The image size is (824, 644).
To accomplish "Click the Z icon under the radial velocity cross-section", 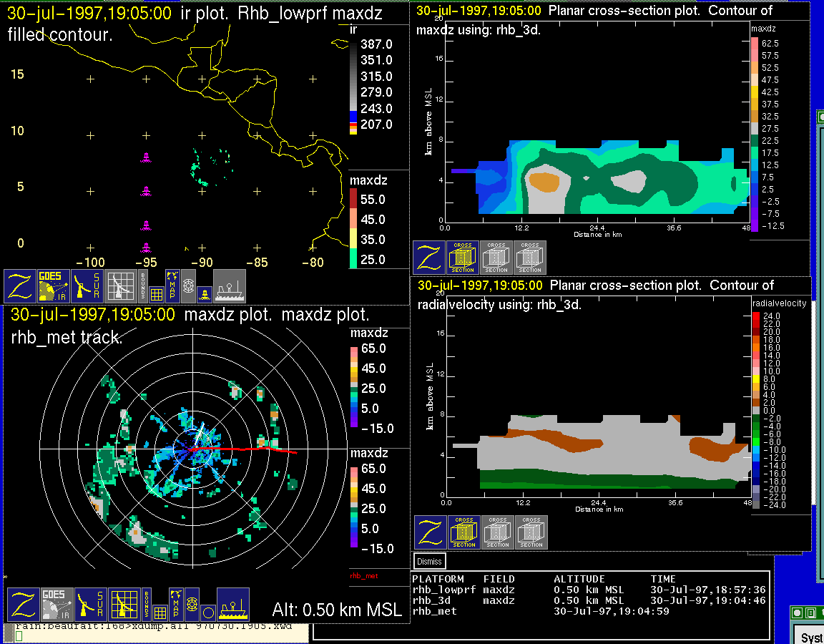I will (431, 532).
